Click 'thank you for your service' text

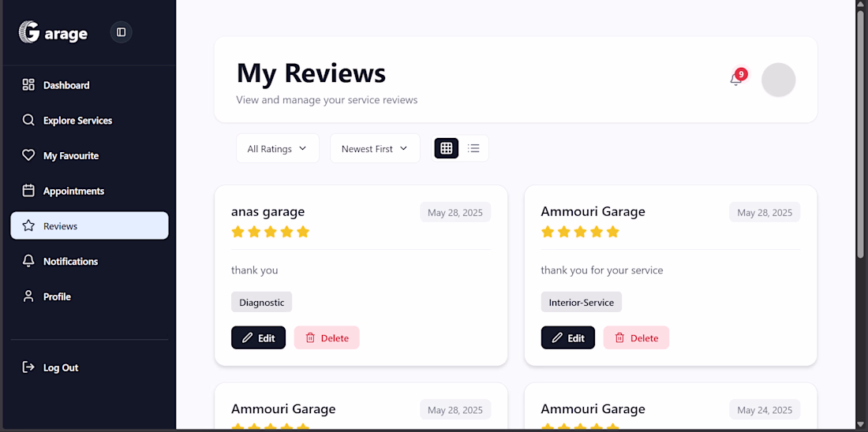[602, 270]
